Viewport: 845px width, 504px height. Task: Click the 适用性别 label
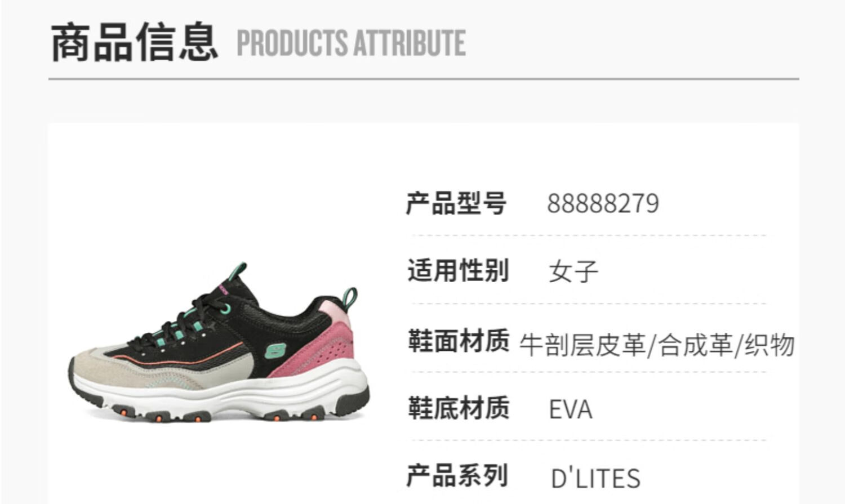tap(458, 270)
